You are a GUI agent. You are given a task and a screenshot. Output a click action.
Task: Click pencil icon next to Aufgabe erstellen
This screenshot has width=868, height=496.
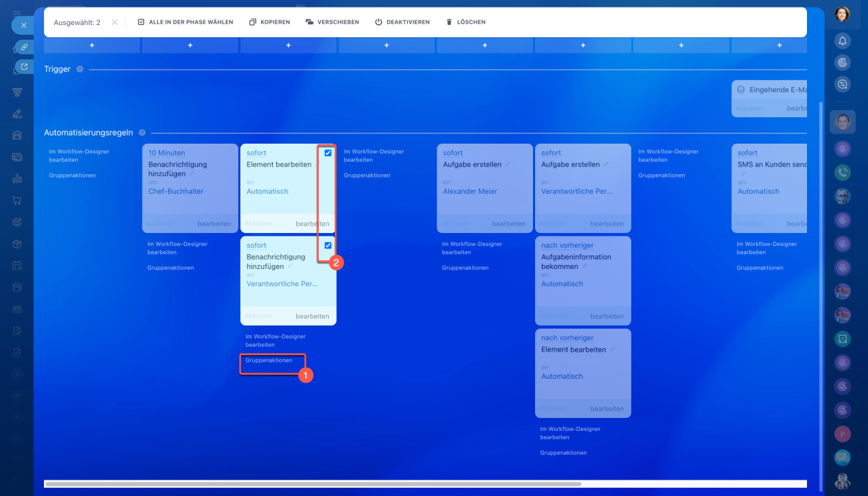coord(508,164)
